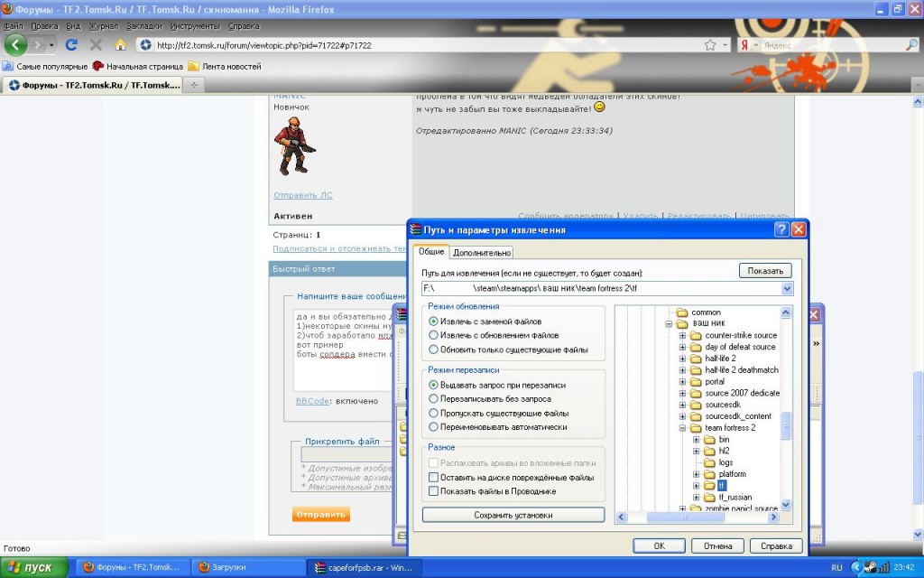
Task: Open the Отправить ЛС link
Action: 303,195
